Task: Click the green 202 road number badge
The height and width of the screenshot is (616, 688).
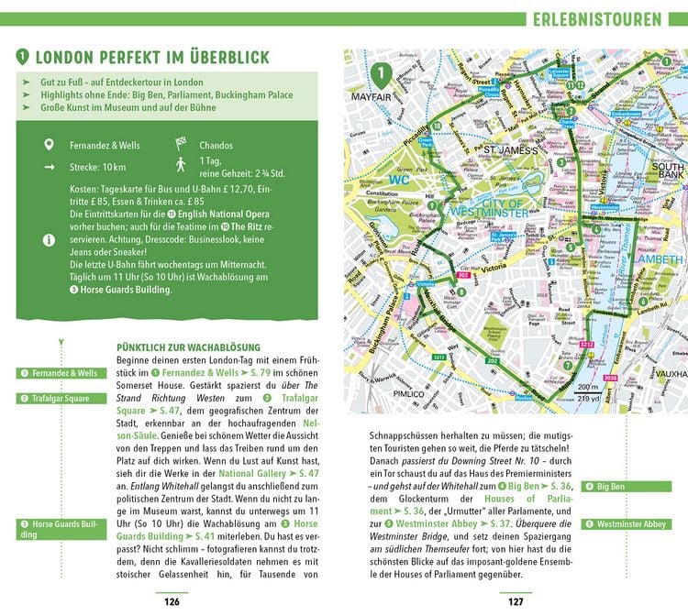Action: point(493,360)
